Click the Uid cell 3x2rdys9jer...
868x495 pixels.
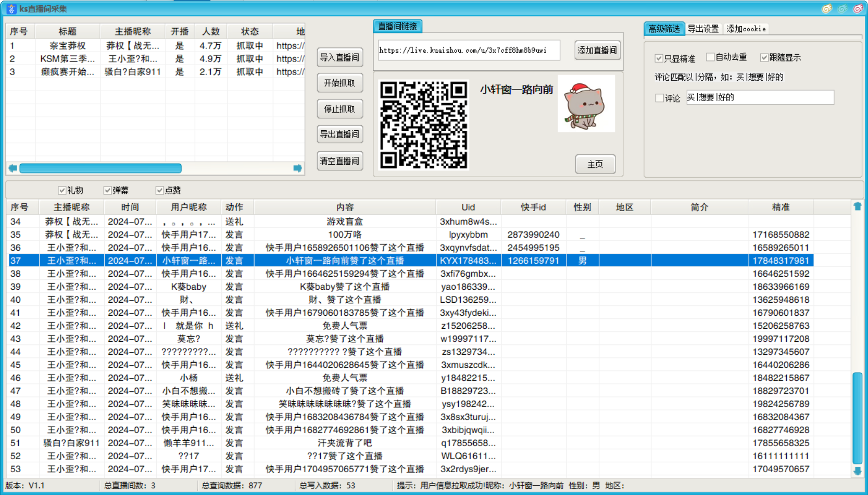pos(468,469)
